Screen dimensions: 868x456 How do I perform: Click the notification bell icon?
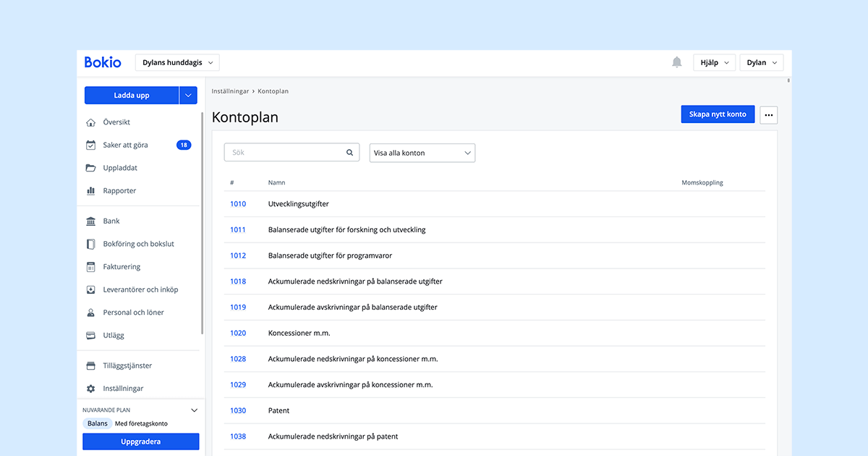[x=676, y=62]
